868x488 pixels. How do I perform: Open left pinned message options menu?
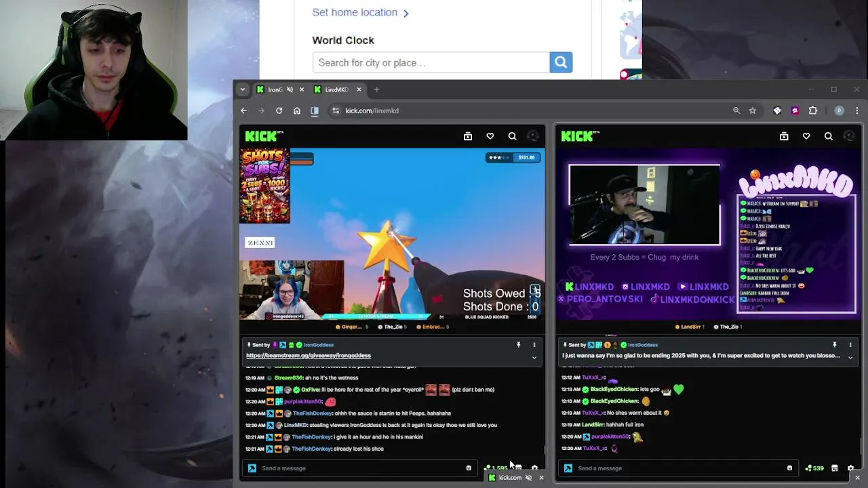click(534, 345)
